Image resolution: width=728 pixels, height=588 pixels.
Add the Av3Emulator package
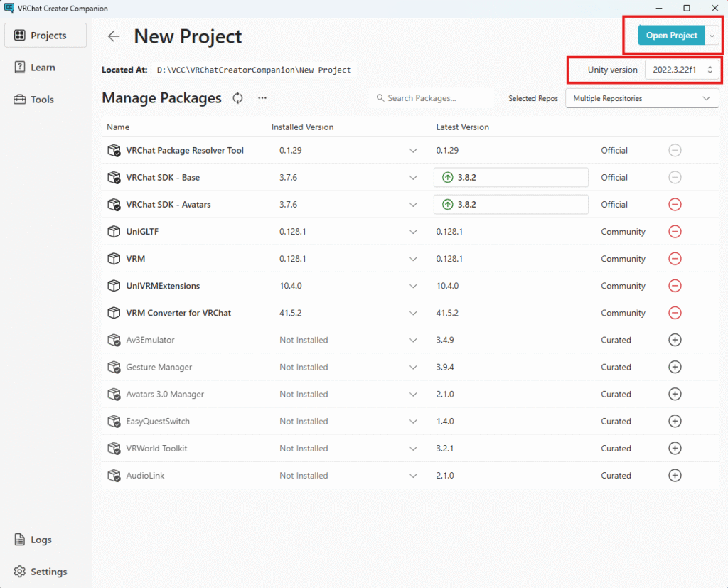675,340
